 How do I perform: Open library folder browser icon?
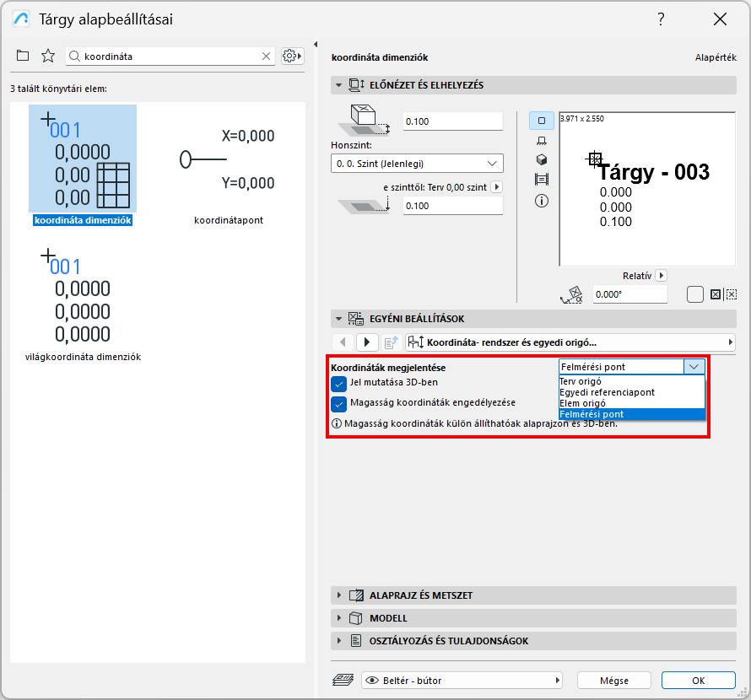point(24,56)
